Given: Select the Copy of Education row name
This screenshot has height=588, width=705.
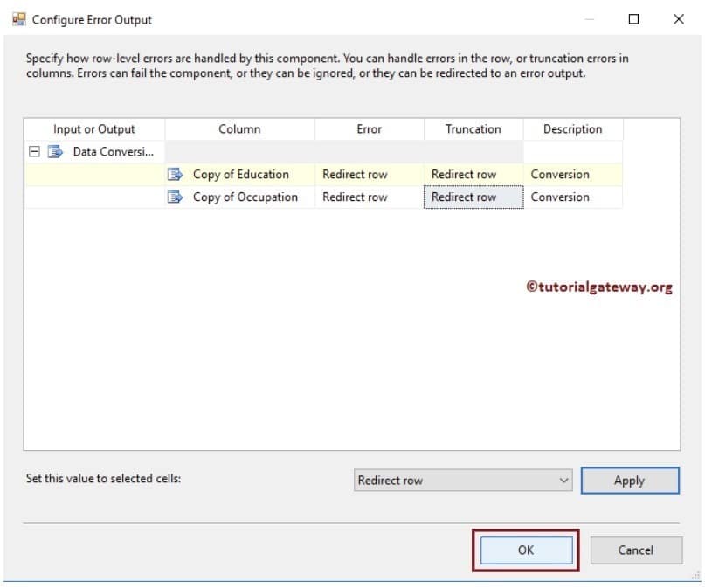Looking at the screenshot, I should [240, 174].
